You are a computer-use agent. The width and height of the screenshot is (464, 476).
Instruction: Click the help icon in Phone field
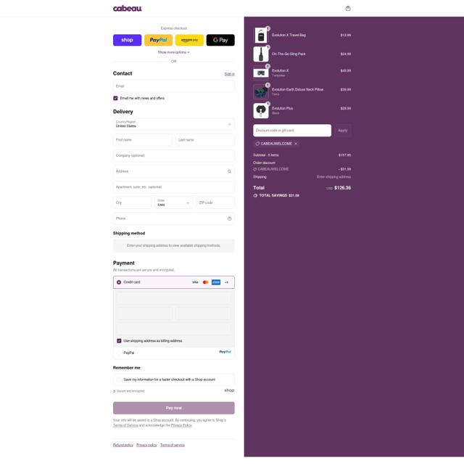pyautogui.click(x=229, y=218)
